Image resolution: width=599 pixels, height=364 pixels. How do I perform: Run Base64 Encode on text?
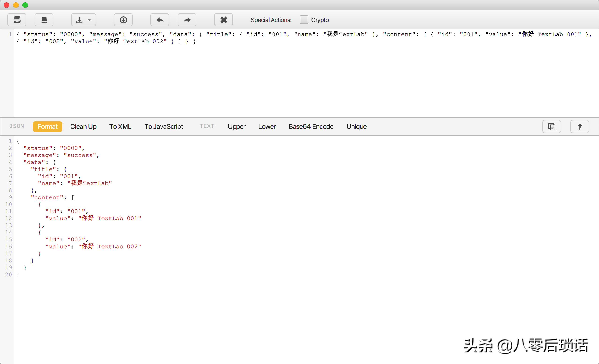point(311,126)
